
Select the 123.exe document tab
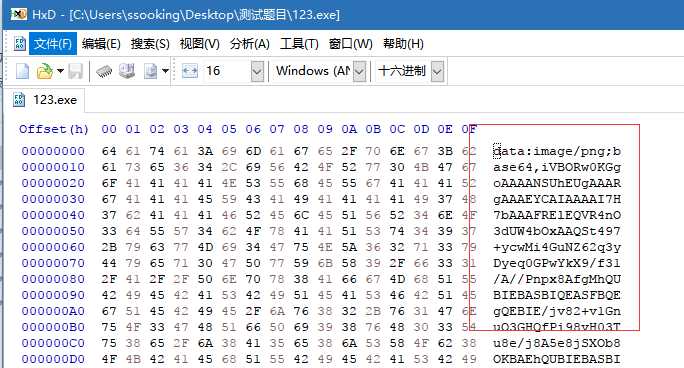pyautogui.click(x=45, y=100)
